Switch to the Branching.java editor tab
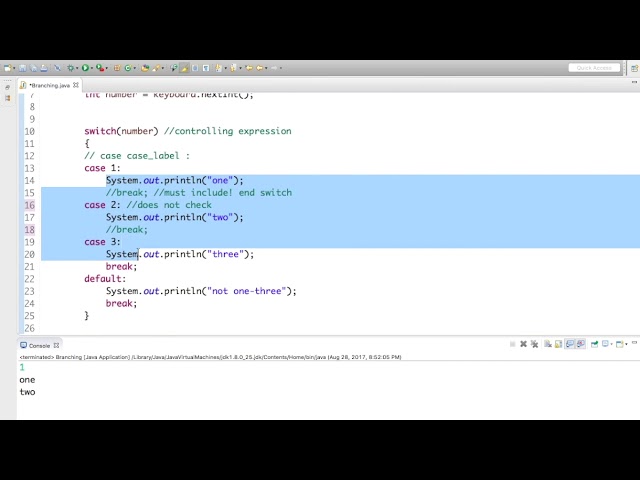The image size is (640, 480). tap(48, 85)
